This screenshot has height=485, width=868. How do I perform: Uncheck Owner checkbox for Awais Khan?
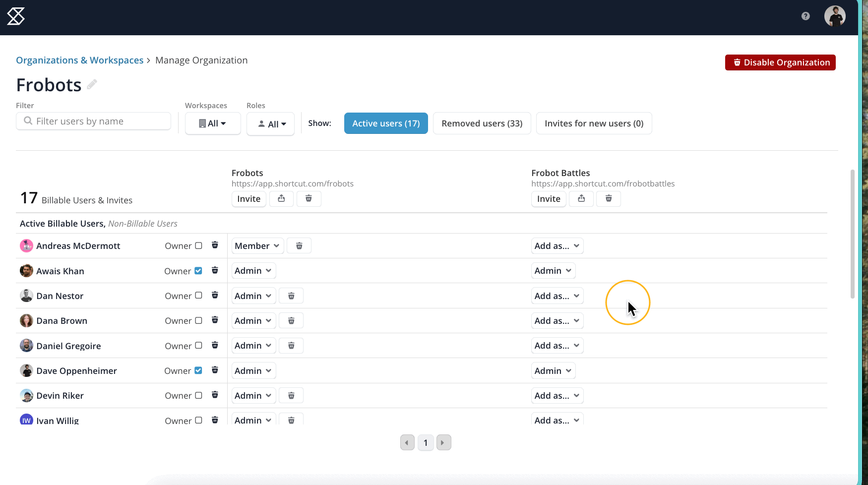tap(198, 271)
